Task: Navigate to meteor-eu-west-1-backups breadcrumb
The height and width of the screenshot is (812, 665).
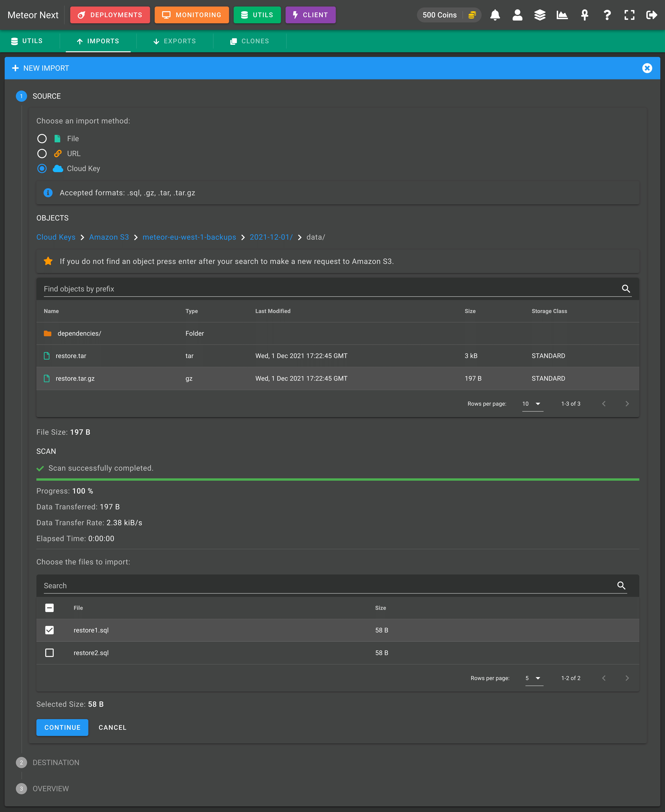Action: pos(189,237)
